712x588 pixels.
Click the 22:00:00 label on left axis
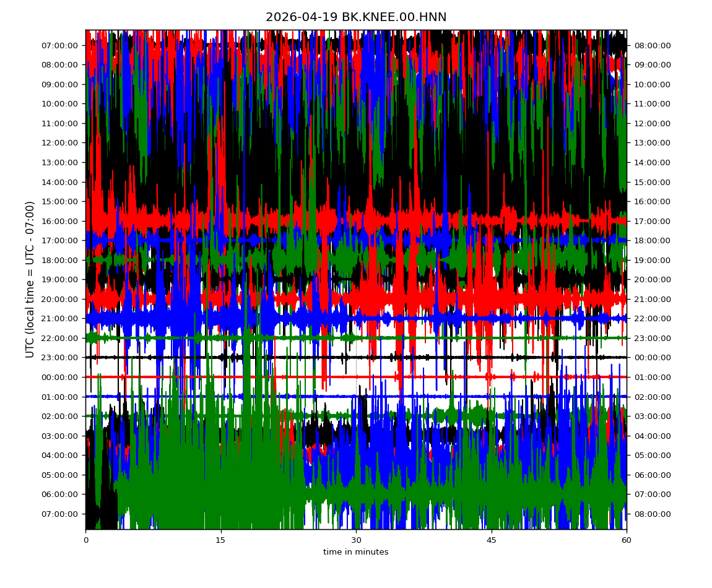tap(60, 338)
